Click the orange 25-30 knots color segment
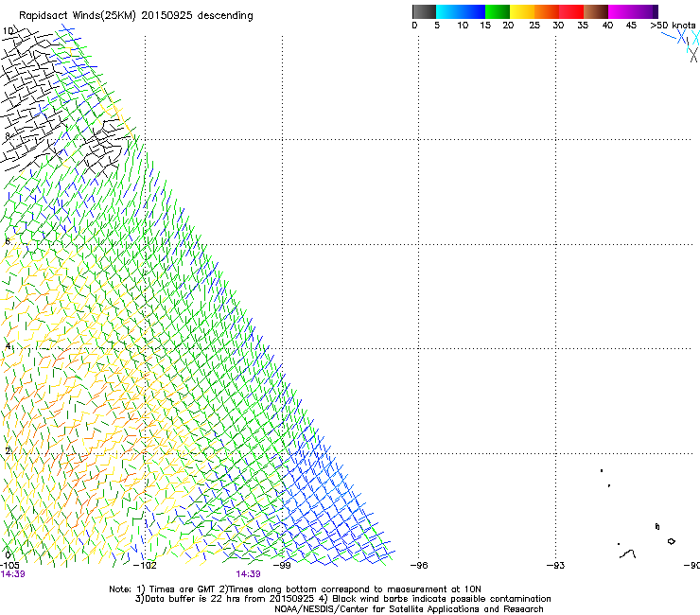This screenshot has width=700, height=615. coord(547,11)
